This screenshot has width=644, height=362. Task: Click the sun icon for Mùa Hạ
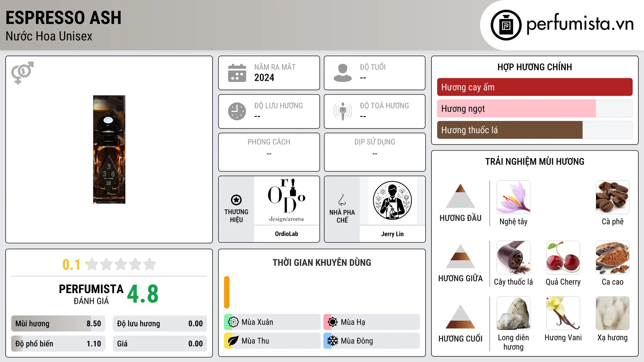(333, 322)
